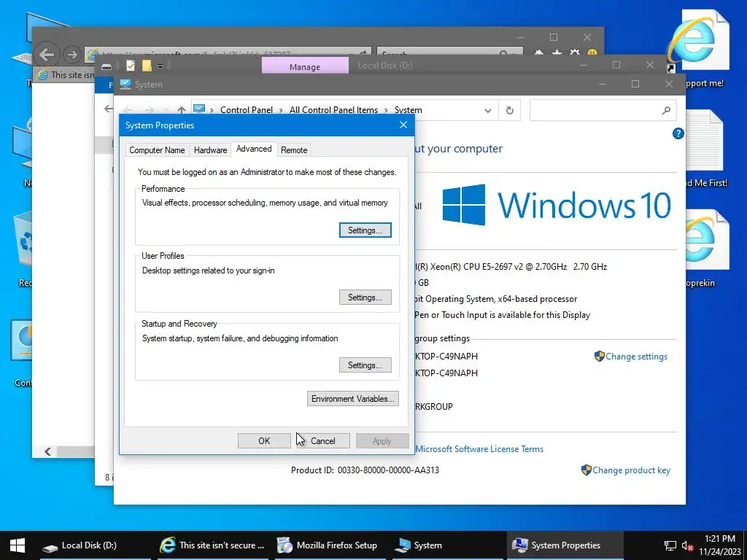
Task: Click All Control Panel Items breadcrumb
Action: [x=333, y=110]
